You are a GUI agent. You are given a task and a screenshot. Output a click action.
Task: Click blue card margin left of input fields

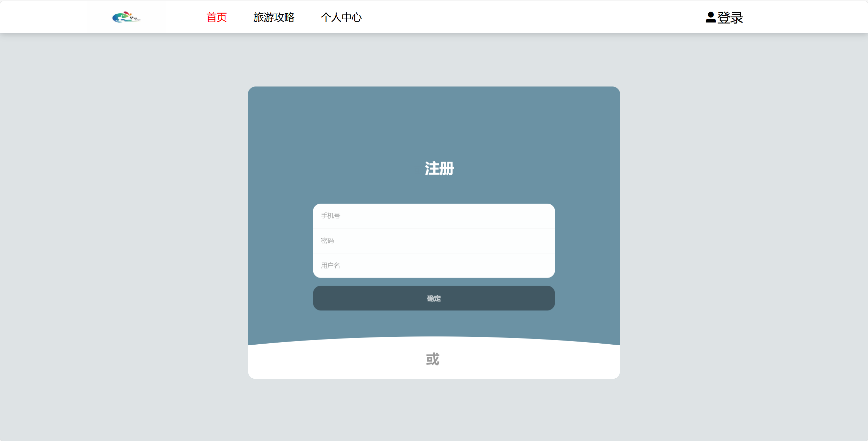point(280,241)
